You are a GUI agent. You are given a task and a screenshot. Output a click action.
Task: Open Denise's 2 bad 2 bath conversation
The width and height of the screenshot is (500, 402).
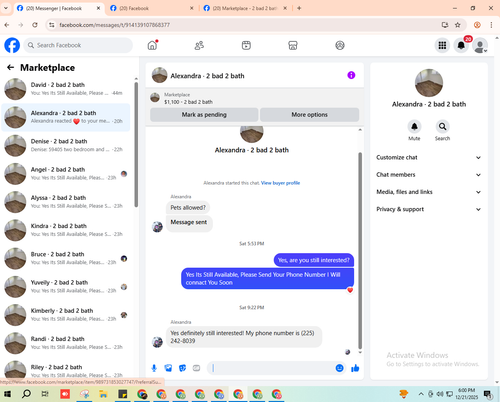(66, 145)
